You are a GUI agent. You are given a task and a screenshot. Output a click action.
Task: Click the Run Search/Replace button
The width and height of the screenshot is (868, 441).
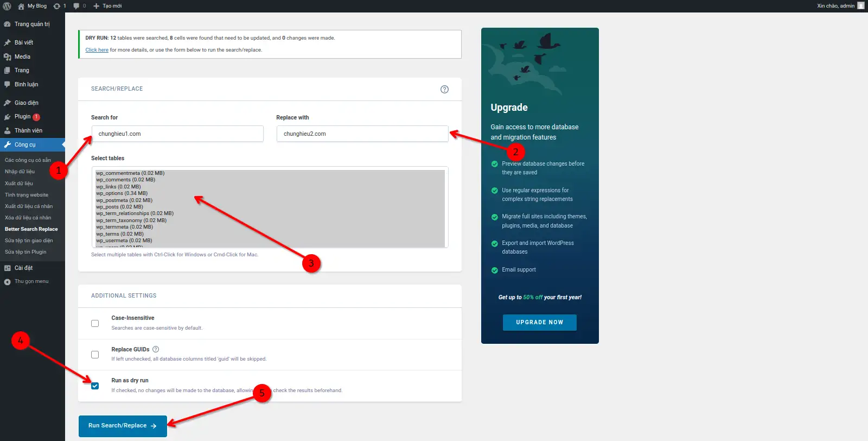pos(123,426)
